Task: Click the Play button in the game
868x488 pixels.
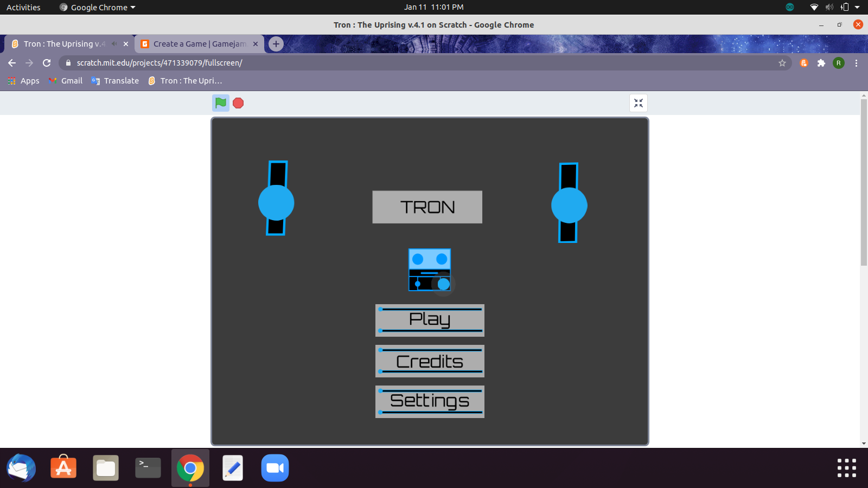Action: 430,320
